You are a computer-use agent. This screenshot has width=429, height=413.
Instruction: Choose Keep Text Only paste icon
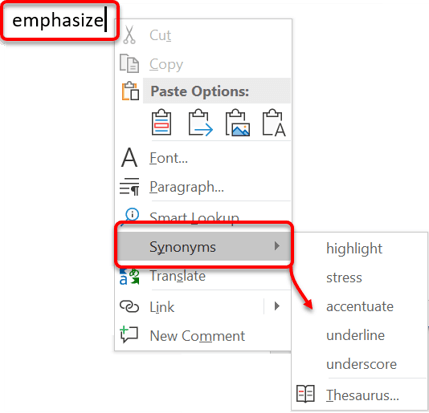pos(274,122)
